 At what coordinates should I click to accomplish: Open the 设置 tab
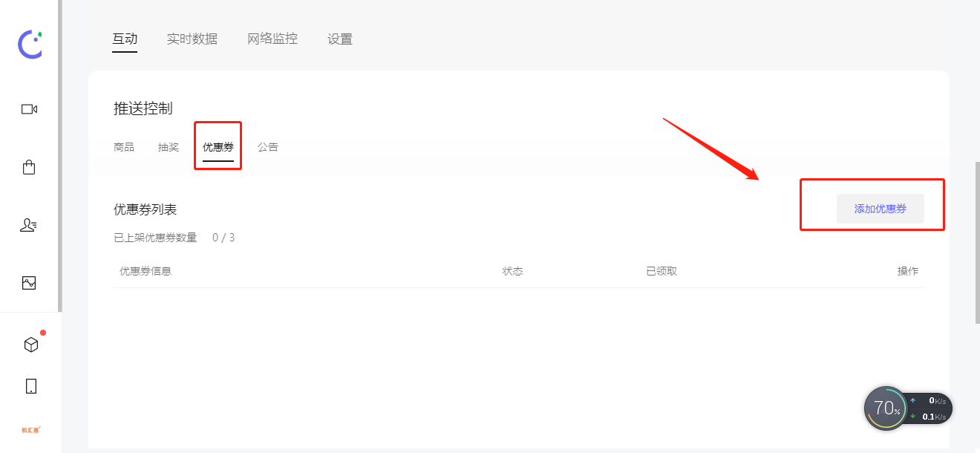(x=340, y=39)
